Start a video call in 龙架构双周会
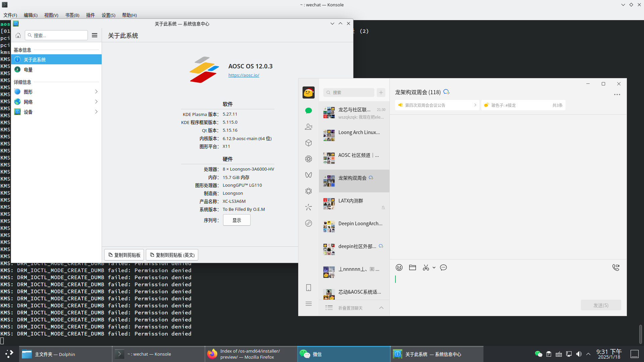The height and width of the screenshot is (362, 644). (616, 267)
